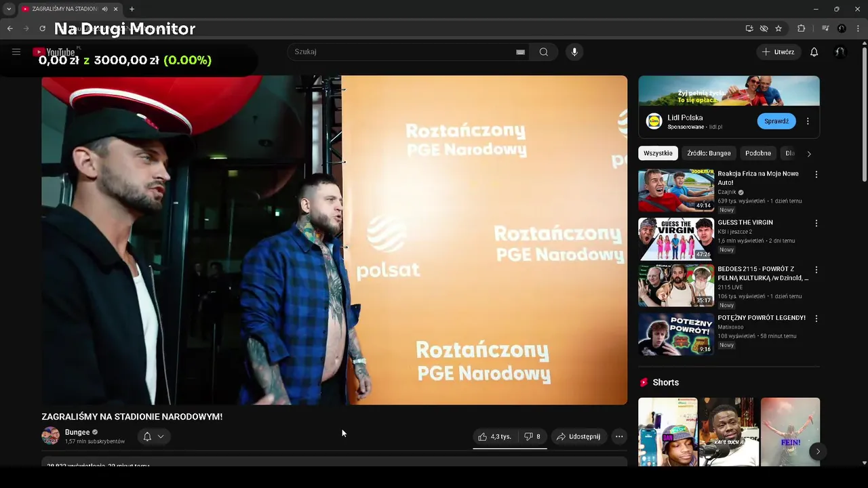Click the install/cast icon in address bar
Screen dimensions: 868x488
(x=749, y=28)
